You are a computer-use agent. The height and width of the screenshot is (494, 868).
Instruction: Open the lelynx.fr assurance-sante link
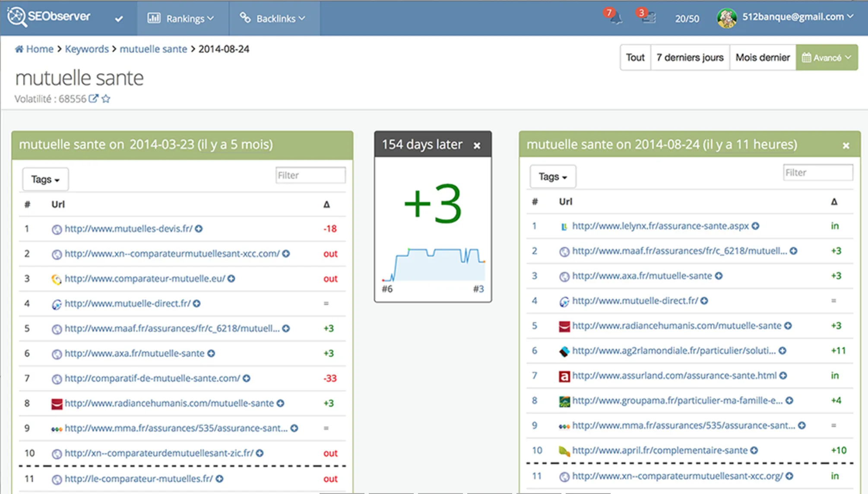click(660, 226)
